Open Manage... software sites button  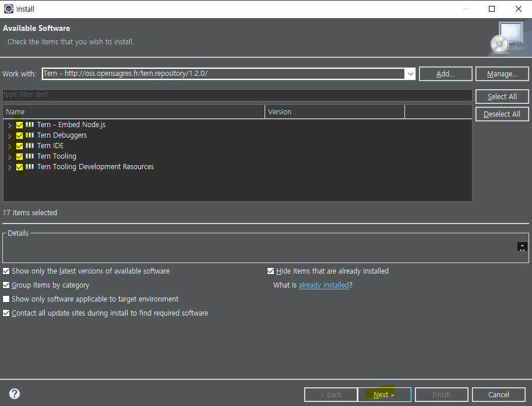click(502, 73)
